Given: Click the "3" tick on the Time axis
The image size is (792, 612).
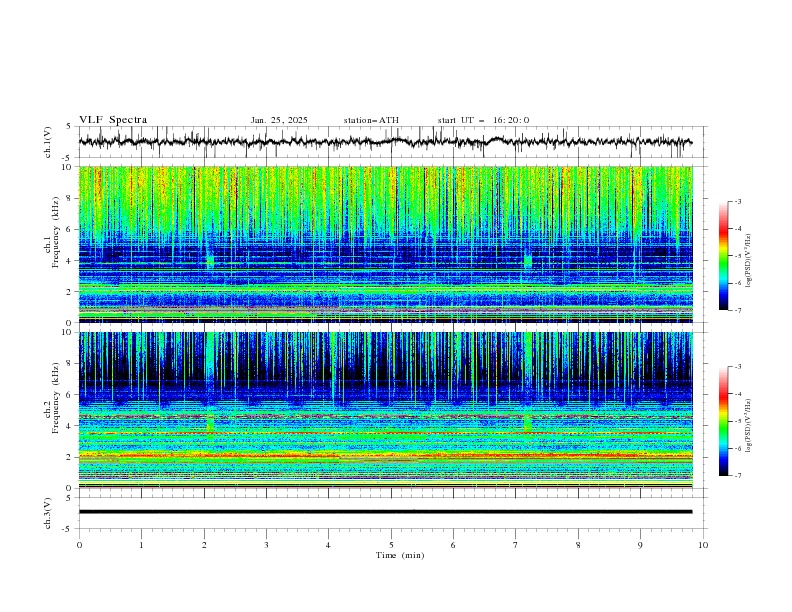Looking at the screenshot, I should (266, 545).
